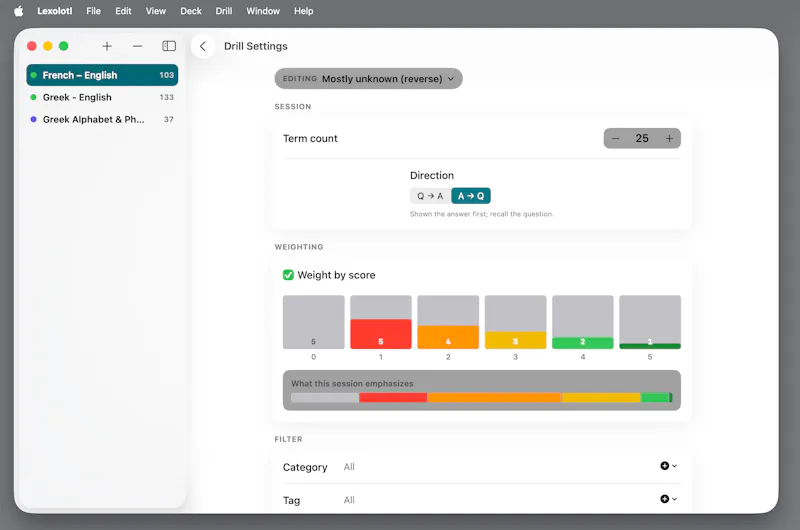Viewport: 800px width, 530px height.
Task: Open the Lexolotl app menu
Action: coord(55,11)
